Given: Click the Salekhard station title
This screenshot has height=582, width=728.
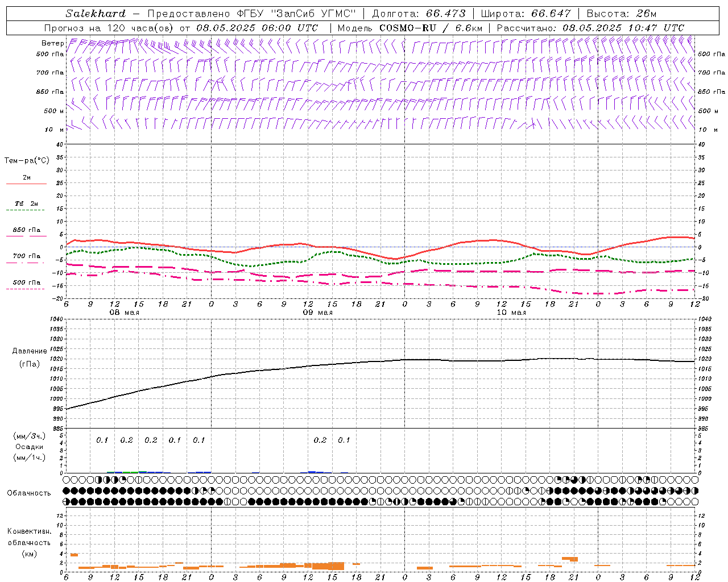Looking at the screenshot, I should [x=96, y=14].
